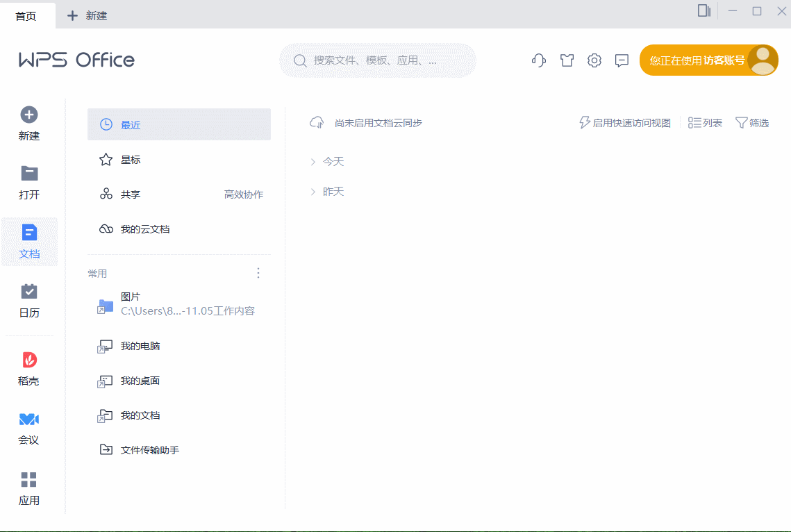Click the 新建 tab button
The height and width of the screenshot is (532, 791).
(87, 16)
